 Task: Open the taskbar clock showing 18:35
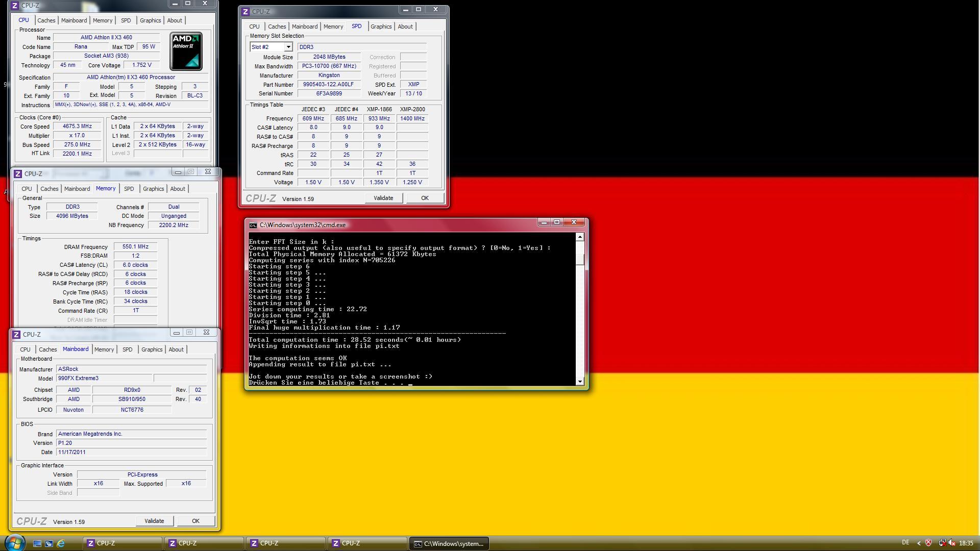pyautogui.click(x=966, y=543)
